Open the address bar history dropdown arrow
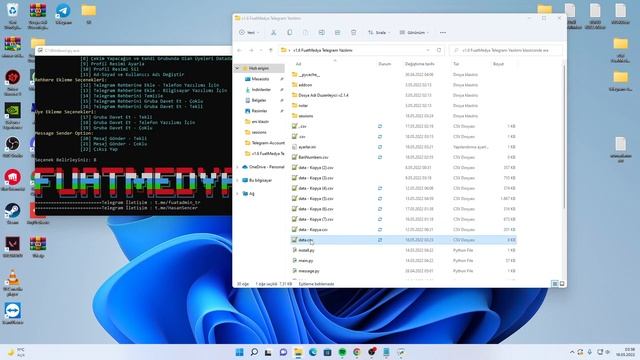Viewport: 640px width, 360px height. (x=428, y=50)
